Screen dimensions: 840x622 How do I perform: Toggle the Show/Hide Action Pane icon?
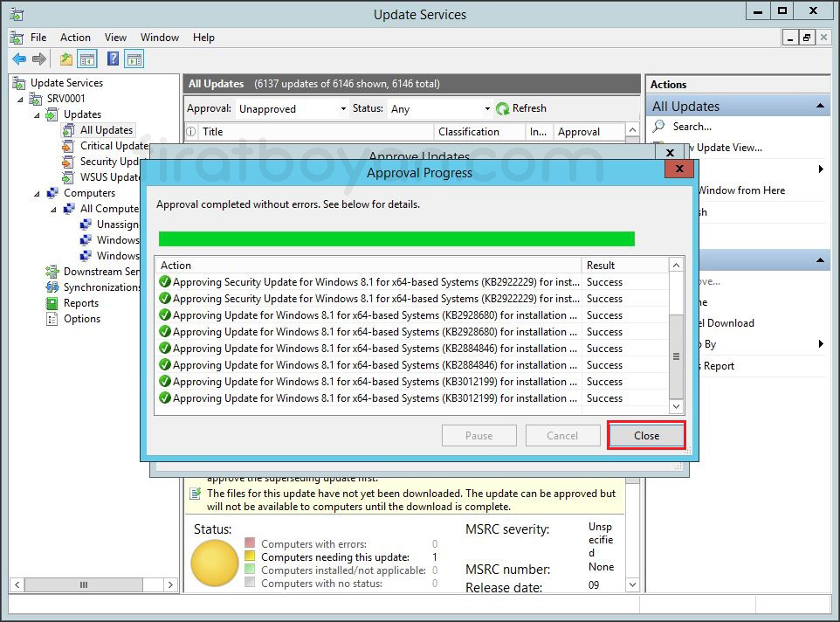tap(134, 59)
